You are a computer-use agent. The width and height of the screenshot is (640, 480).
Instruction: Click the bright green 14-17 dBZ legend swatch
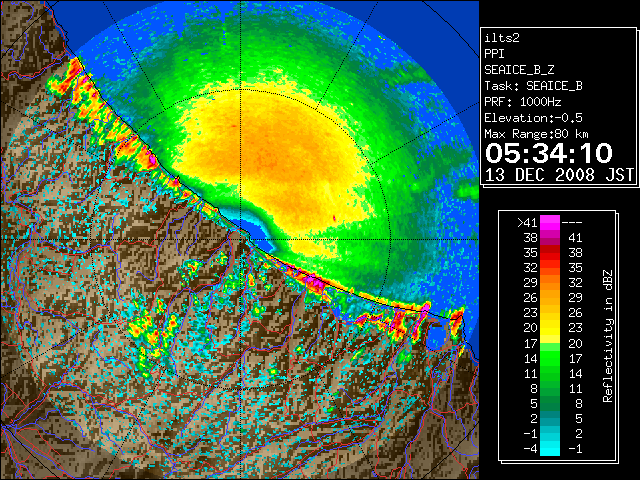tap(550, 358)
